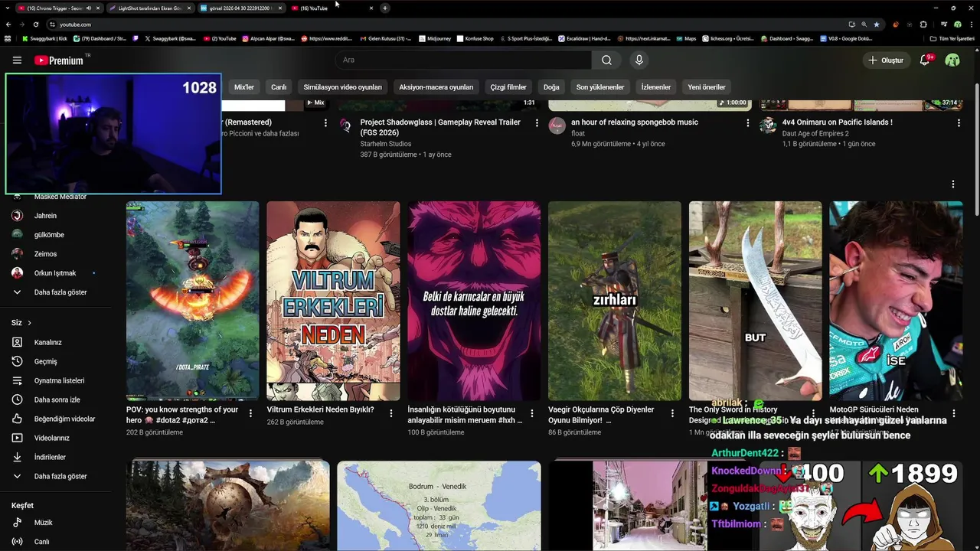
Task: Open the Chrome three-dot menu
Action: (x=971, y=24)
